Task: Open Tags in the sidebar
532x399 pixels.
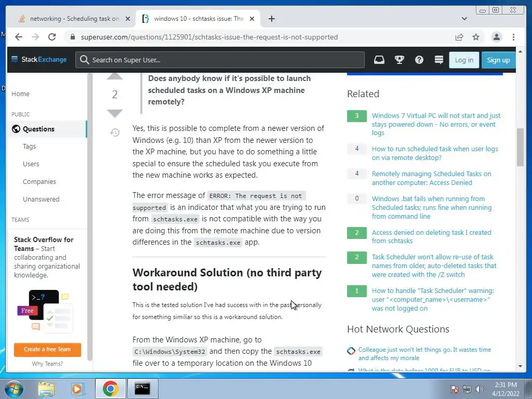Action: (29, 146)
